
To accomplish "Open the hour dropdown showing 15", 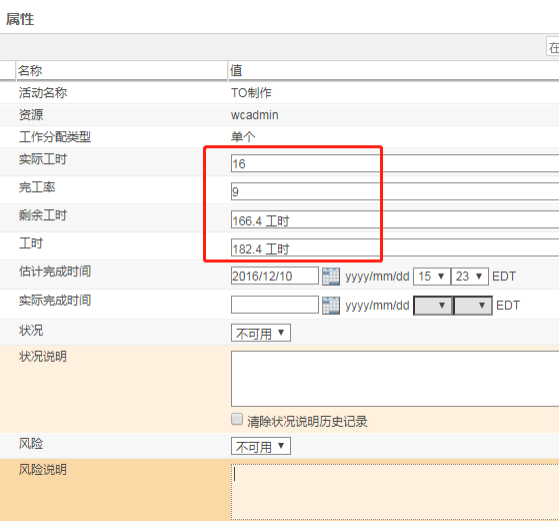I will 432,276.
